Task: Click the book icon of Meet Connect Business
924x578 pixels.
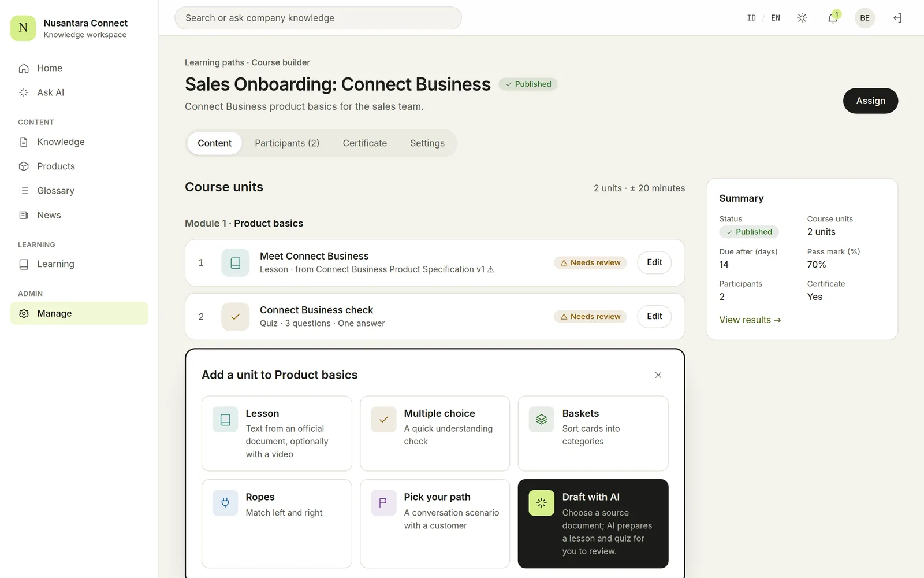Action: [x=236, y=263]
